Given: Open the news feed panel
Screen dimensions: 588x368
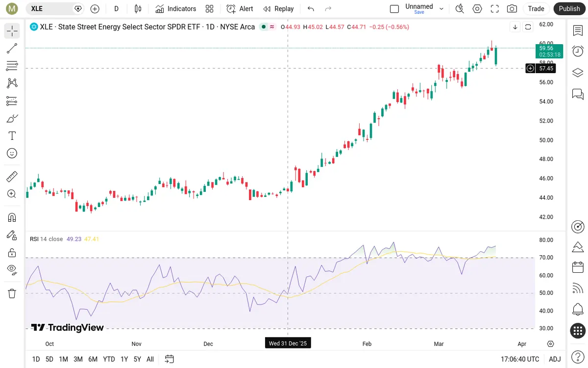Looking at the screenshot, I should click(x=578, y=289).
